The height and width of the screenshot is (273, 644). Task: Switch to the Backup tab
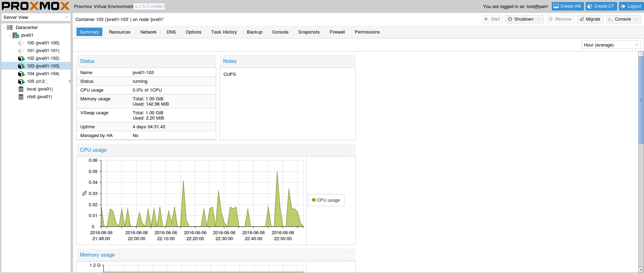(255, 32)
